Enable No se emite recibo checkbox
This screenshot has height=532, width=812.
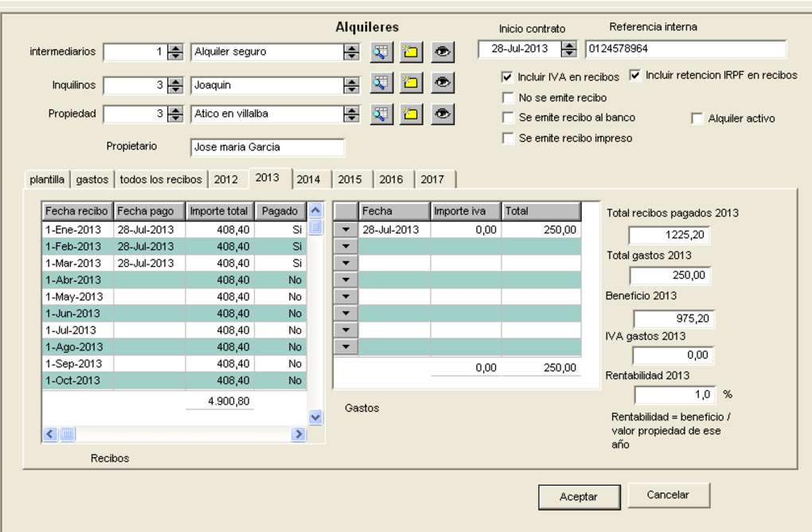[x=508, y=98]
